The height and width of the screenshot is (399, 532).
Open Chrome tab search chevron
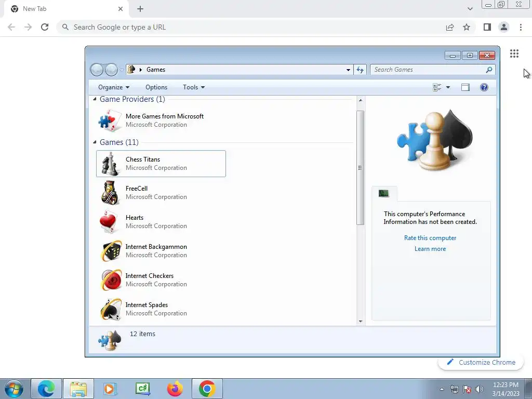point(470,9)
